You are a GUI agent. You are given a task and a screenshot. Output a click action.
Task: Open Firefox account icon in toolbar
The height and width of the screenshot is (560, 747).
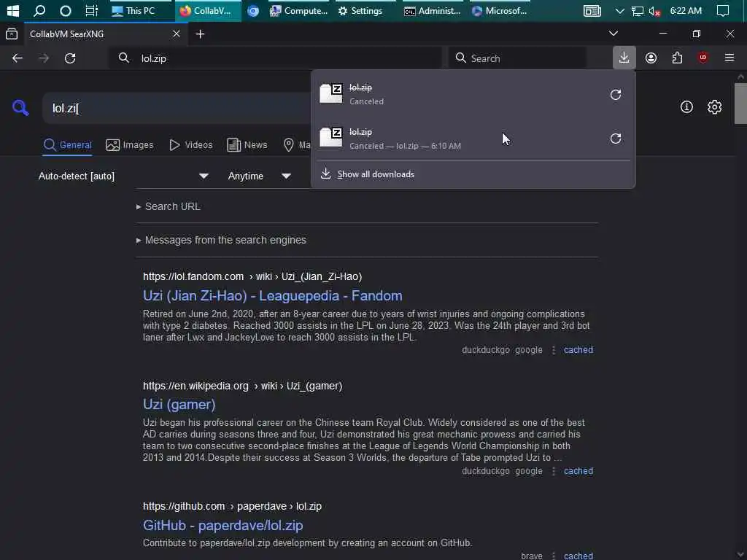tap(651, 58)
